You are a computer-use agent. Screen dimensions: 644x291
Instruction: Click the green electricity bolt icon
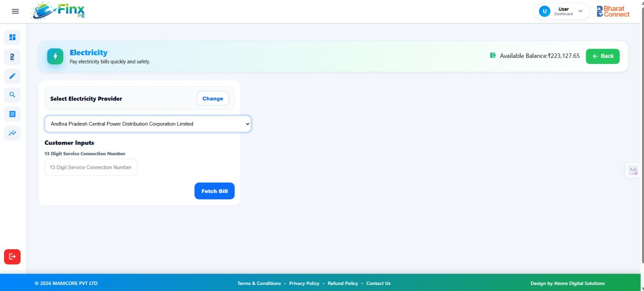55,56
